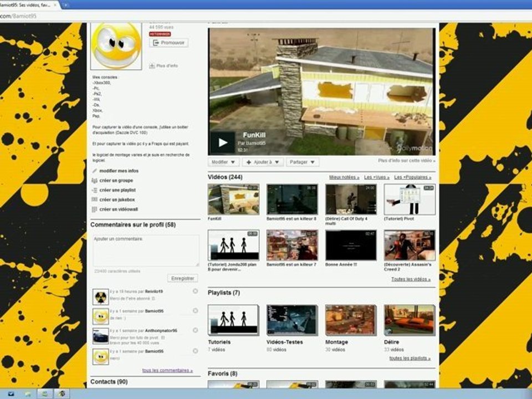Open the (Découverte) Assassin's Creed 2 thumbnail
532x399 pixels.
click(x=410, y=245)
